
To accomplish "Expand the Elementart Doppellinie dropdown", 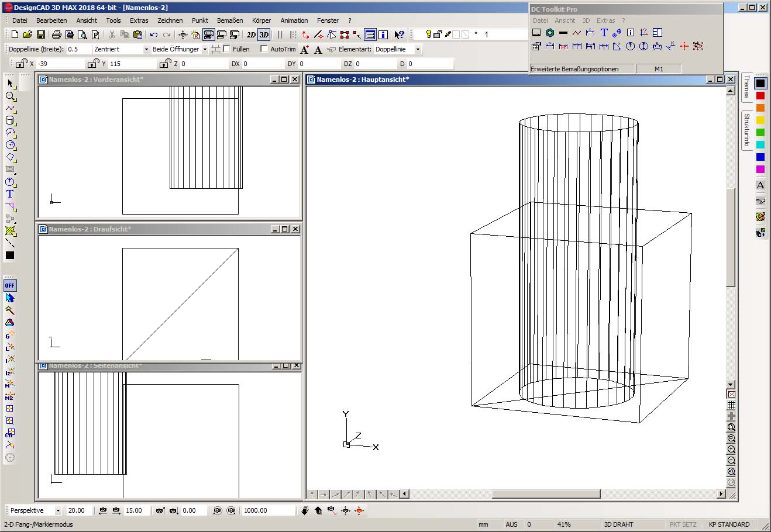I will click(418, 50).
